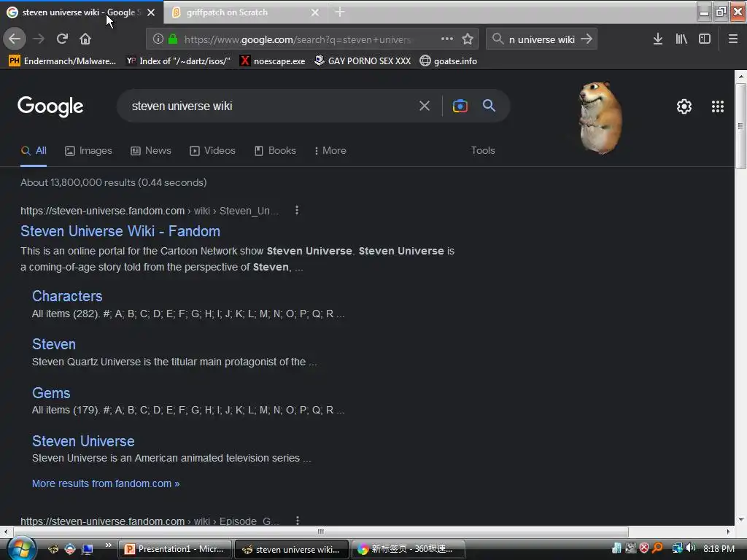Open the downloads panel
The width and height of the screenshot is (747, 560).
point(658,39)
